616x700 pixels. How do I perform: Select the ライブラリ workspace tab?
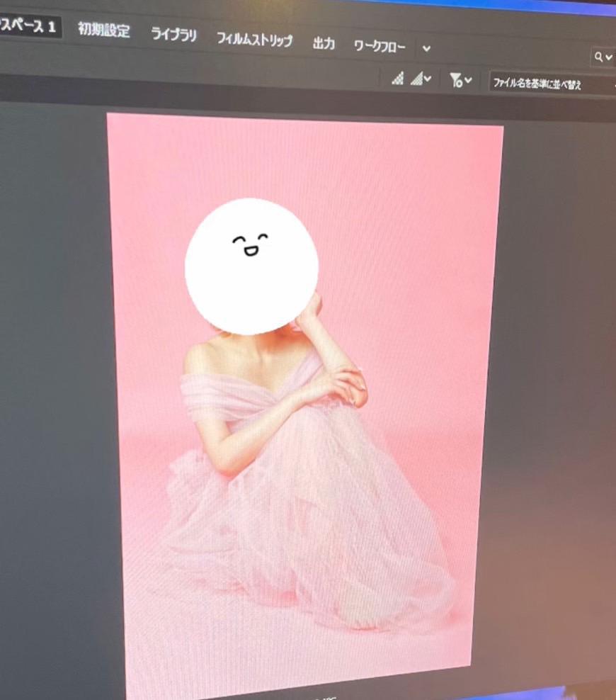pyautogui.click(x=173, y=35)
